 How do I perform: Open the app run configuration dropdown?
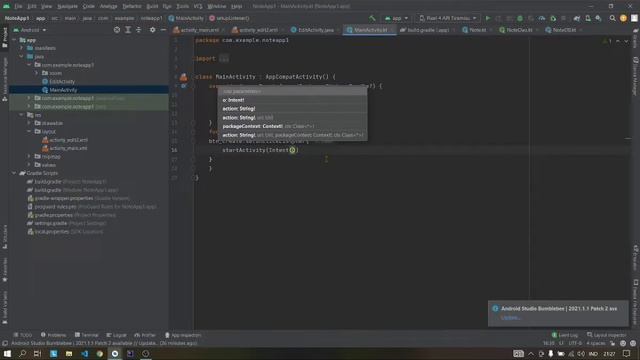click(x=396, y=18)
